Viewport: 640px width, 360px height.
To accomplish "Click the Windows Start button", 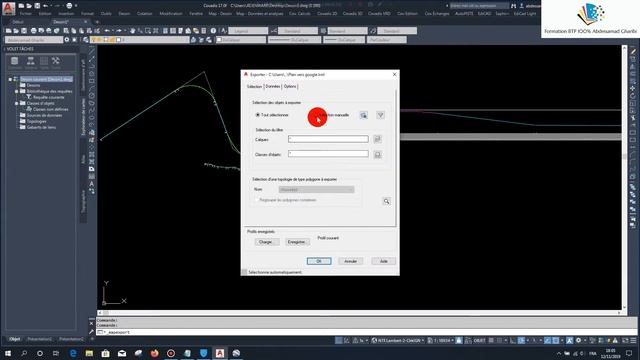I will click(x=8, y=353).
